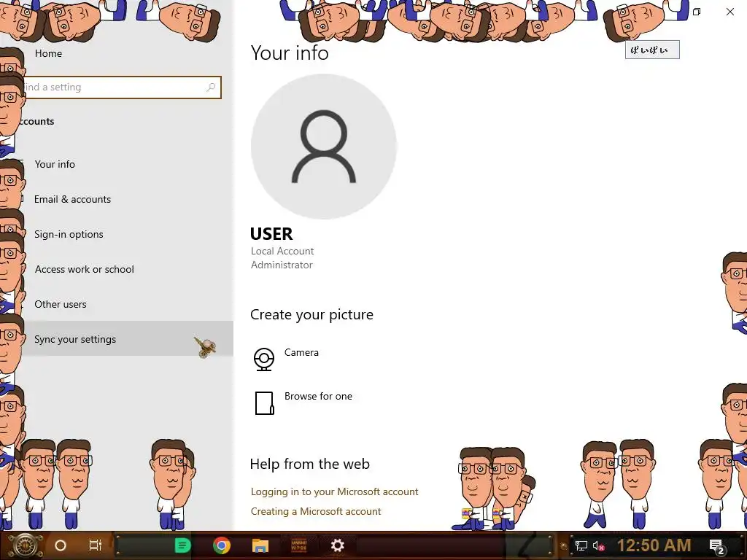The image size is (747, 560).
Task: Click the muted volume tray icon
Action: coord(598,545)
